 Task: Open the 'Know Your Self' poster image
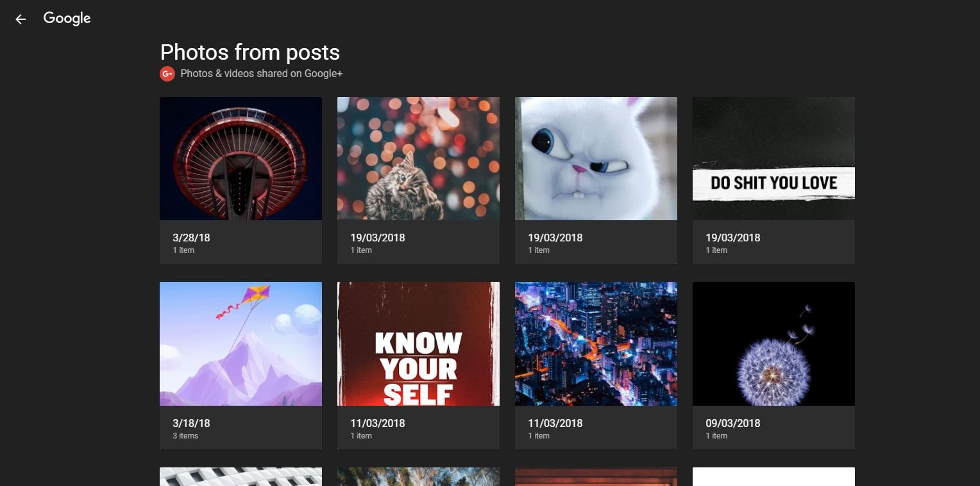tap(418, 343)
